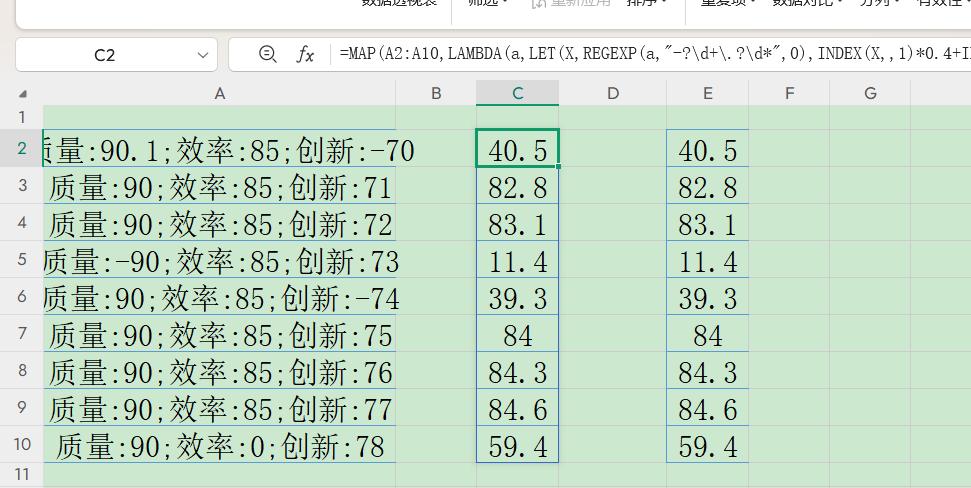Select column E cell showing 84
Screen dimensions: 971x488
click(x=707, y=334)
